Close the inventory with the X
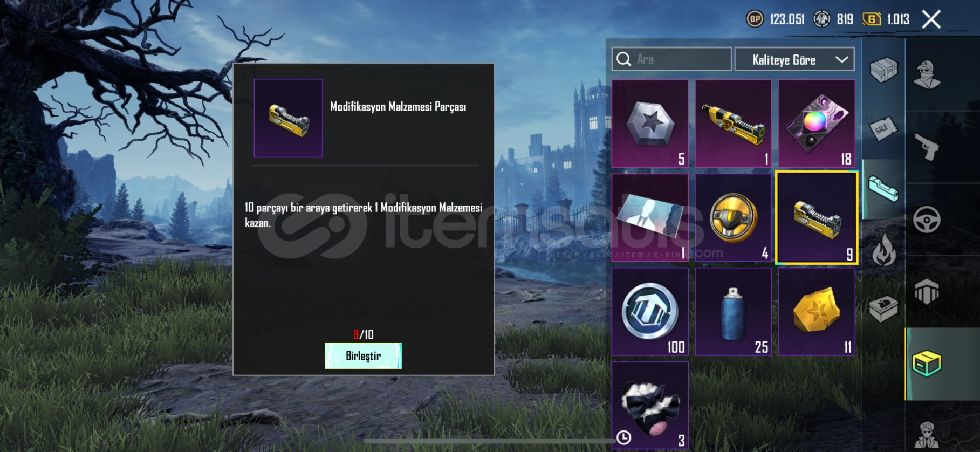This screenshot has height=452, width=980. (931, 19)
